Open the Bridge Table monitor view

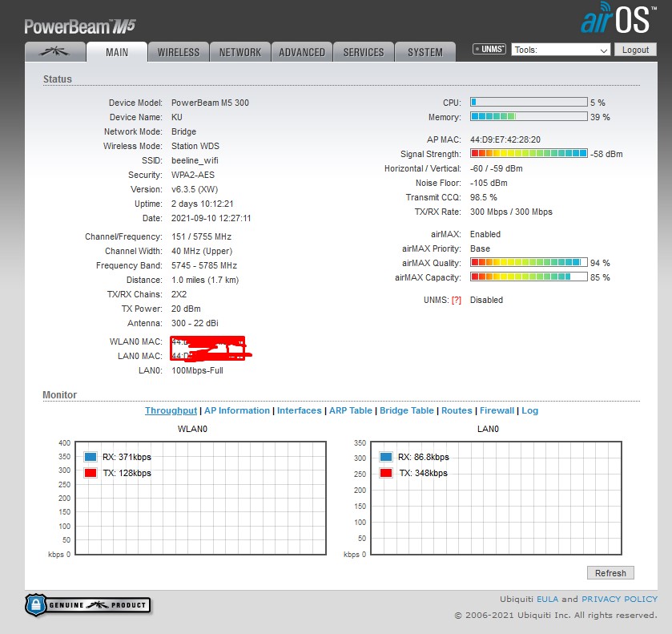(407, 410)
